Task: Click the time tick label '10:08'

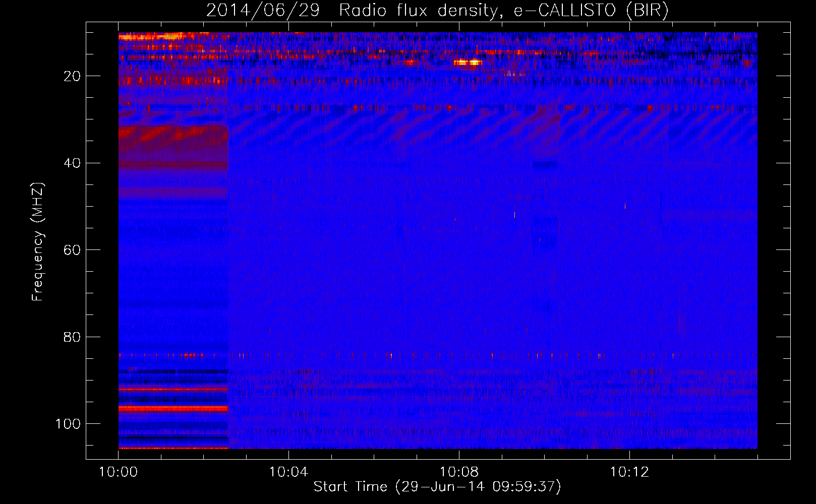Action: [459, 472]
